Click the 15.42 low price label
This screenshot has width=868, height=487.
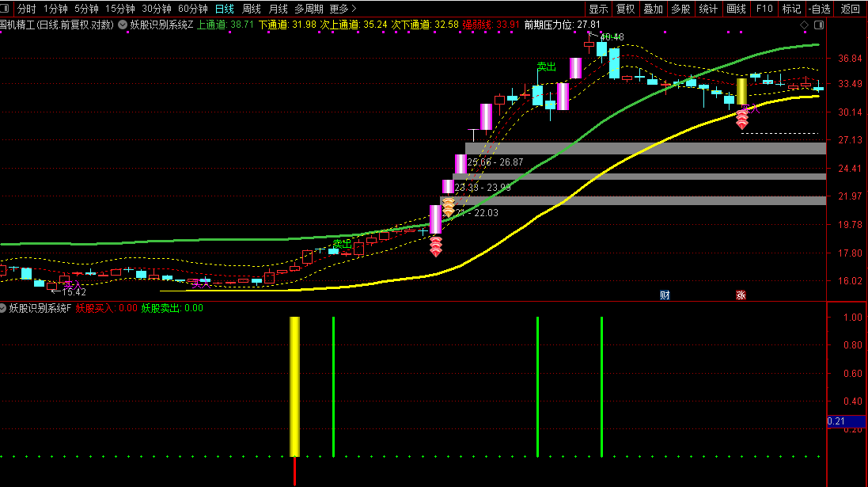[74, 292]
